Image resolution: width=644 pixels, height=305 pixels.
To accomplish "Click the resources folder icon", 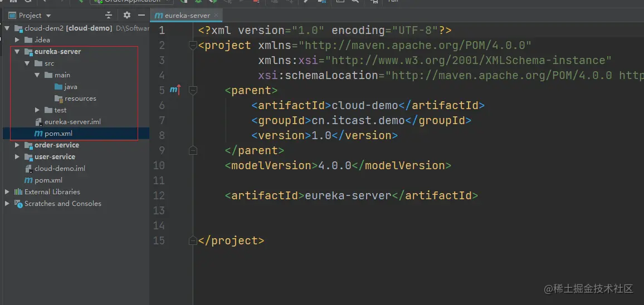I will [58, 99].
